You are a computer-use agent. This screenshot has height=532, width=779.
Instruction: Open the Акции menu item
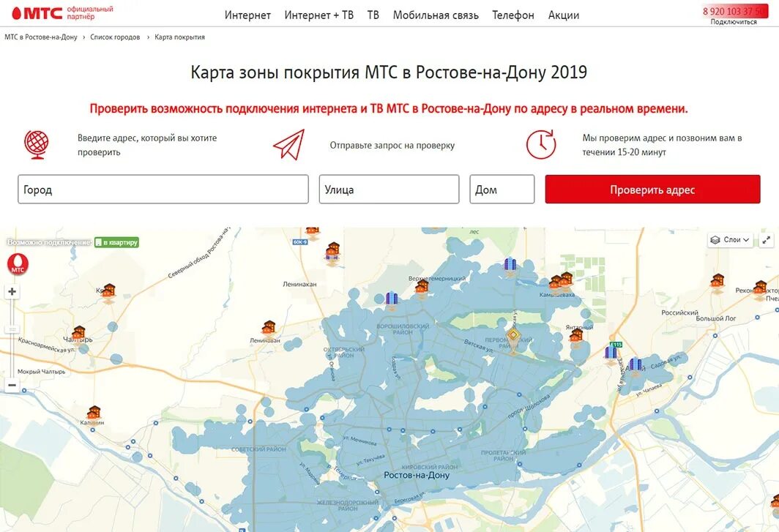point(564,15)
